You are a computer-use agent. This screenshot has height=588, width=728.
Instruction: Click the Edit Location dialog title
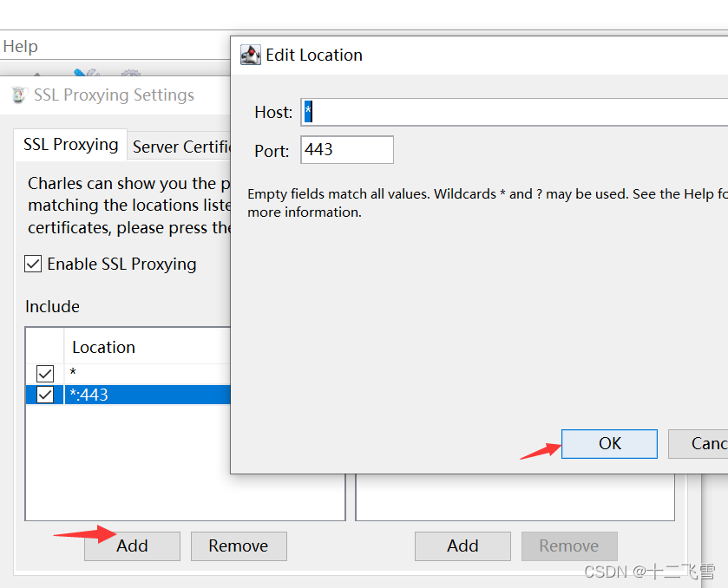[x=314, y=55]
